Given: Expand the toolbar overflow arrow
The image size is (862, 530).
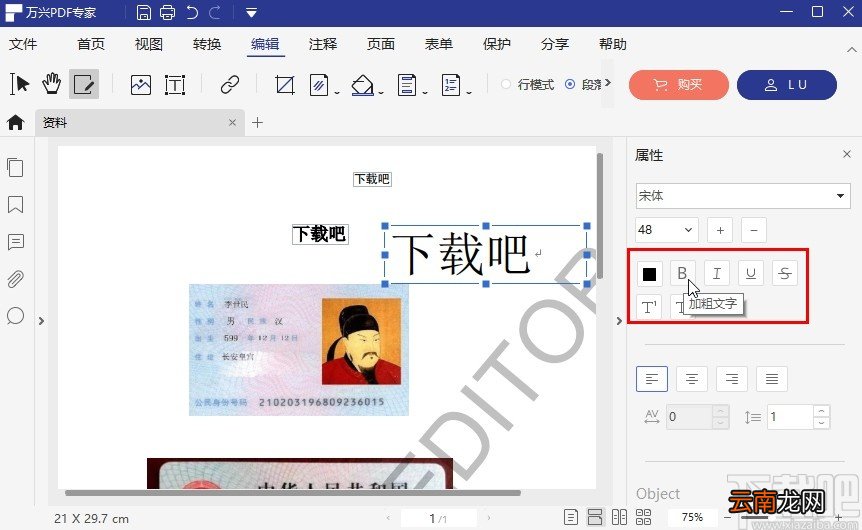Looking at the screenshot, I should tap(607, 83).
